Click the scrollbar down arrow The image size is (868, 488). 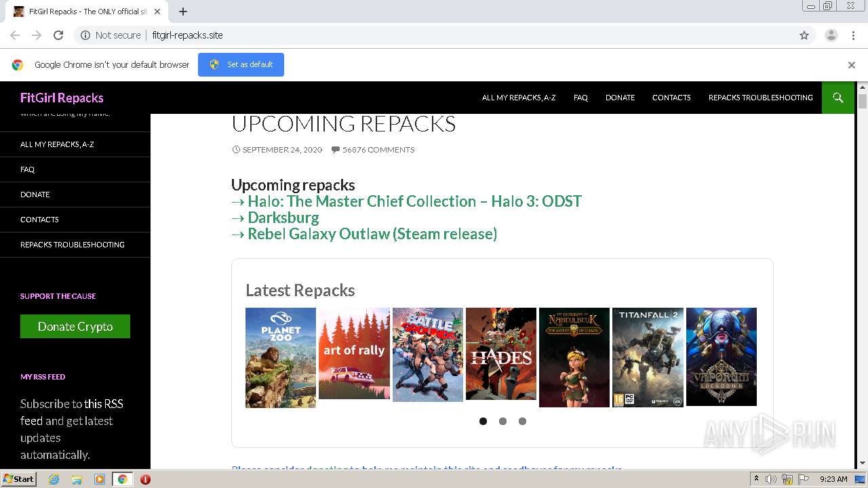[863, 464]
